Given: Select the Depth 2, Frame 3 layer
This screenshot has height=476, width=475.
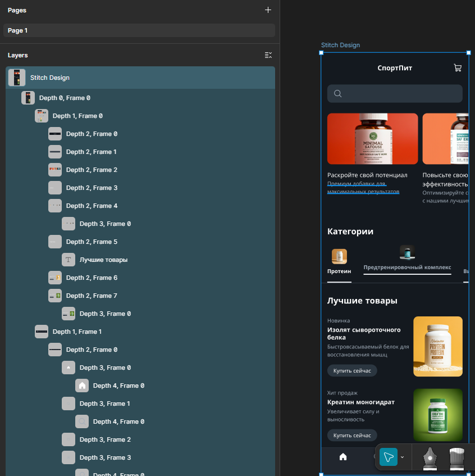Looking at the screenshot, I should click(x=140, y=188).
